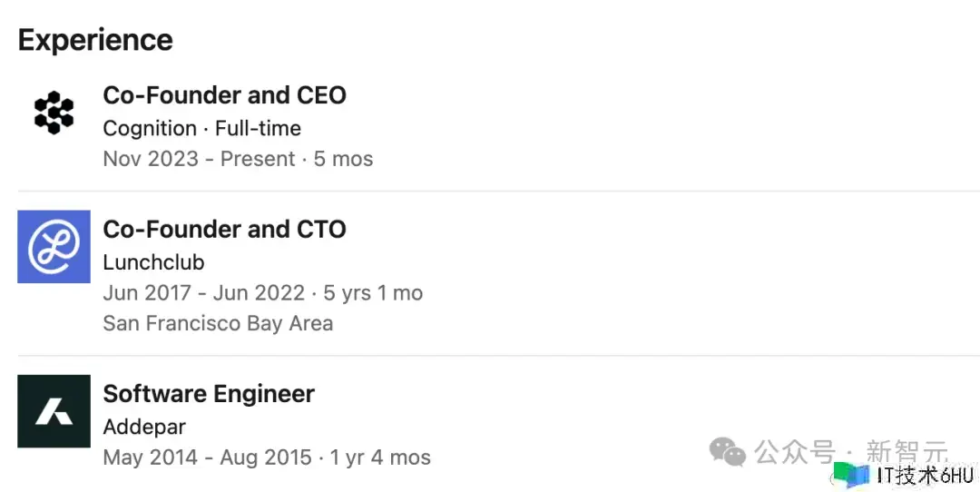Click the WeChat watermark icon
Image resolution: width=980 pixels, height=492 pixels.
pyautogui.click(x=728, y=450)
